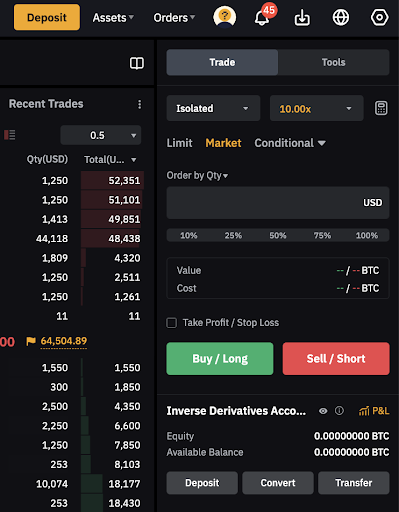Screen dimensions: 399x512
Task: Open the user profile avatar
Action: point(225,17)
